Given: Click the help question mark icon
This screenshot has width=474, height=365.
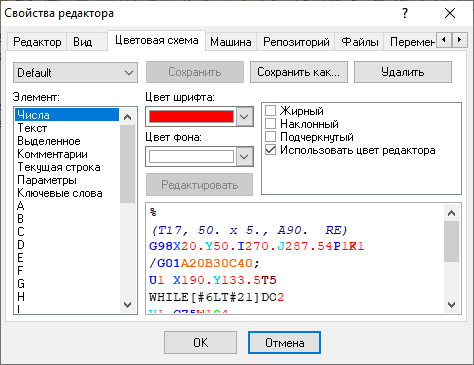Looking at the screenshot, I should pyautogui.click(x=405, y=13).
